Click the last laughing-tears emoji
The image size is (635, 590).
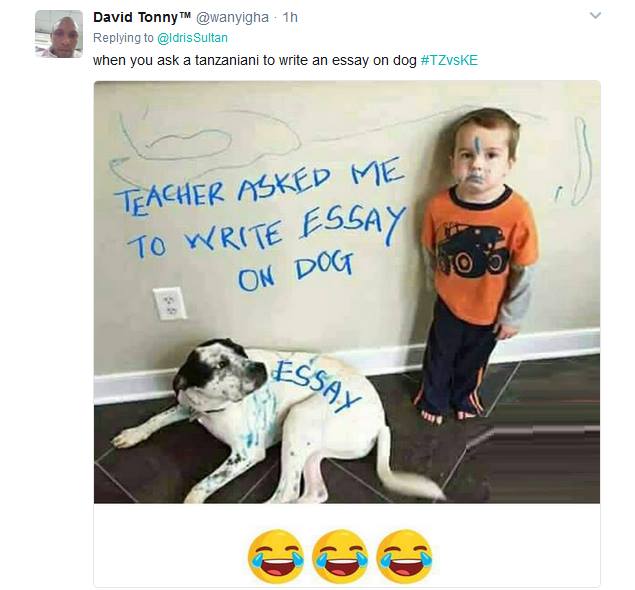tap(404, 556)
